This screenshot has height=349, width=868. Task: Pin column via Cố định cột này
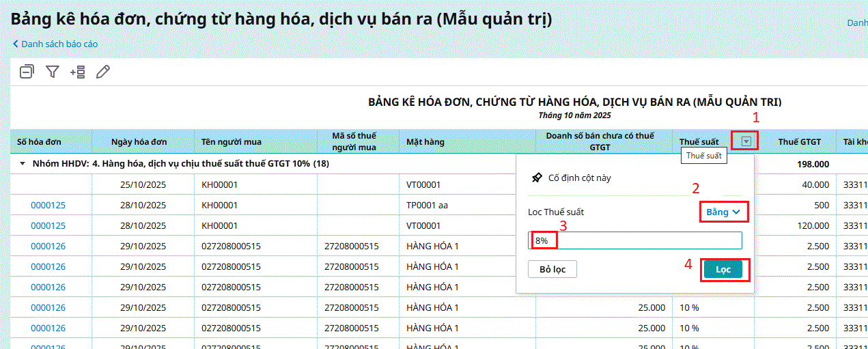[572, 178]
